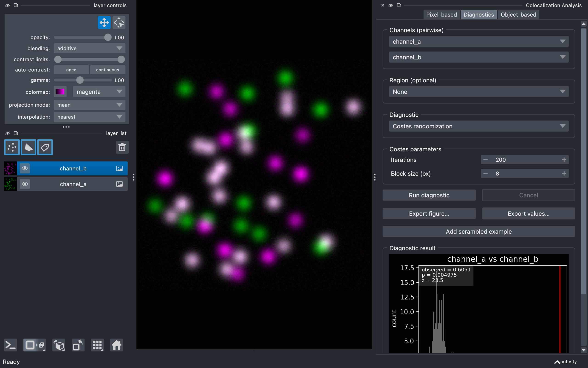Select the transform mode tool
Viewport: 588px width, 368px height.
pyautogui.click(x=119, y=23)
